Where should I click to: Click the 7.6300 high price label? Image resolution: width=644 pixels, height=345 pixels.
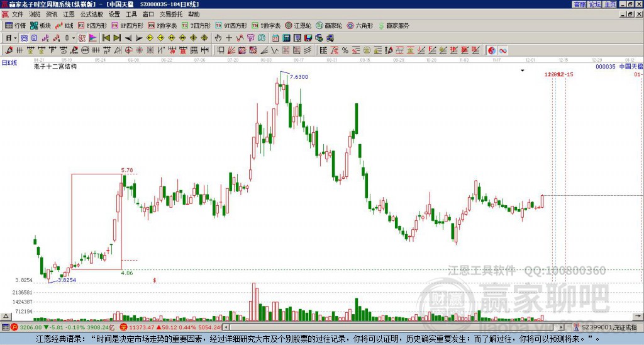[x=299, y=77]
